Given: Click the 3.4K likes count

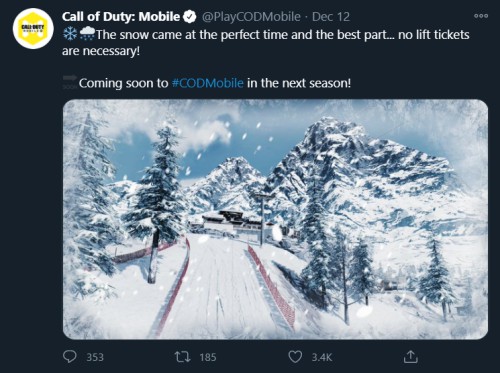Looking at the screenshot, I should [x=322, y=357].
